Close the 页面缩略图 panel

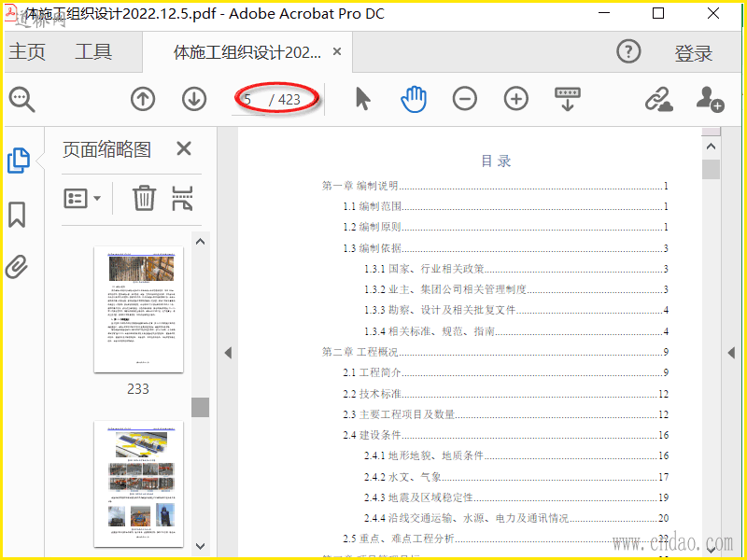(184, 148)
